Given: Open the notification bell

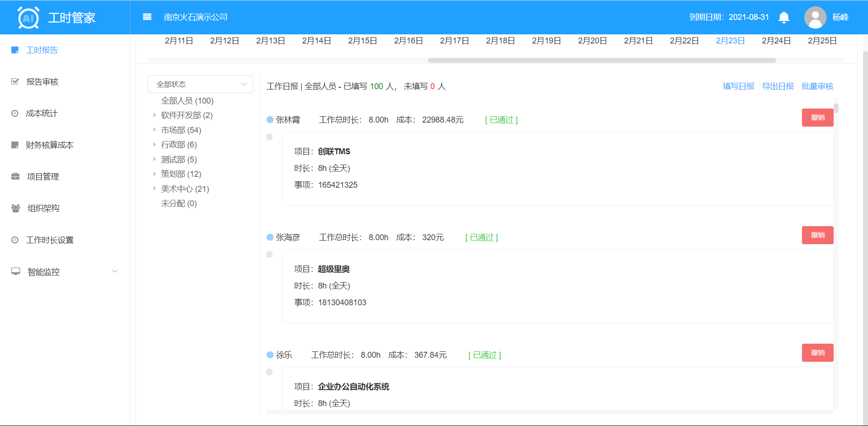Looking at the screenshot, I should [784, 17].
